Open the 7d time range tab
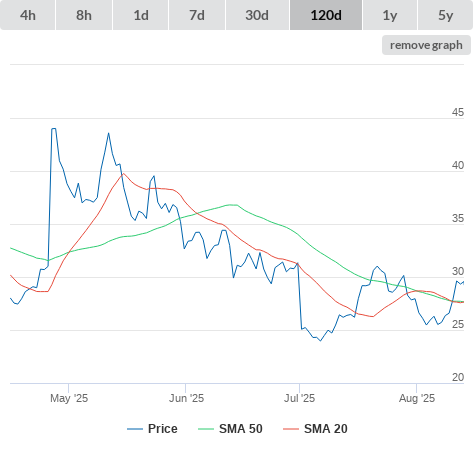 (x=197, y=15)
